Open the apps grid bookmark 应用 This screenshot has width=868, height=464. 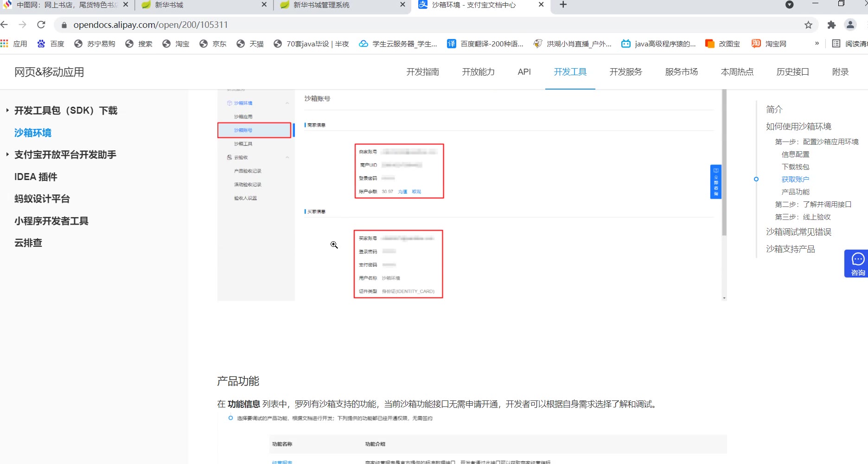(14, 44)
